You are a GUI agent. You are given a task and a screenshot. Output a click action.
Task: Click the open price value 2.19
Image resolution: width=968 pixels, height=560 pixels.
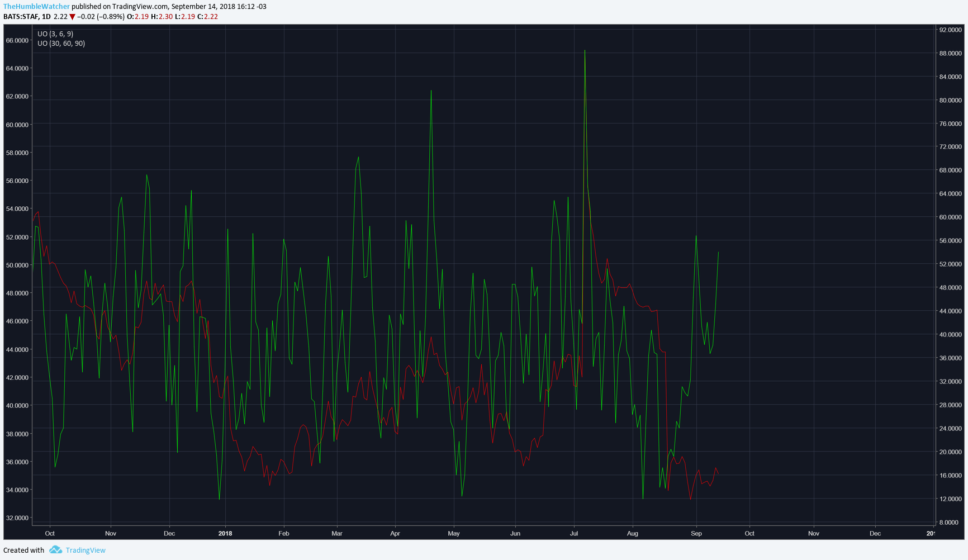coord(142,17)
